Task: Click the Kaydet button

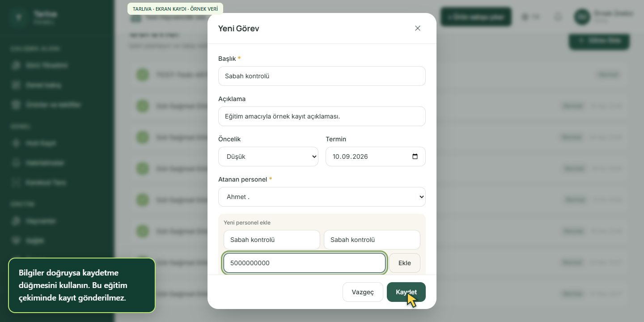Action: point(406,292)
